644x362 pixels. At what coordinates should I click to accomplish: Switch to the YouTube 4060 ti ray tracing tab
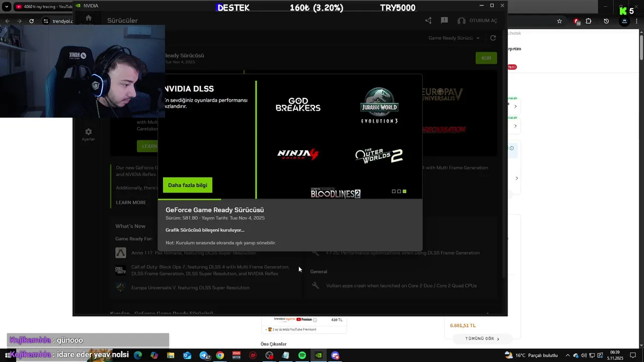pyautogui.click(x=43, y=7)
